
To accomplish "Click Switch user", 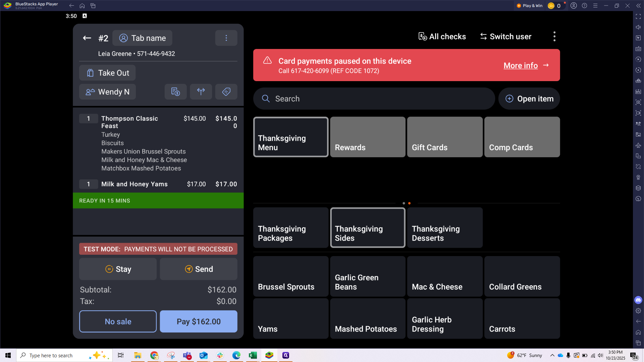I will 505,37.
